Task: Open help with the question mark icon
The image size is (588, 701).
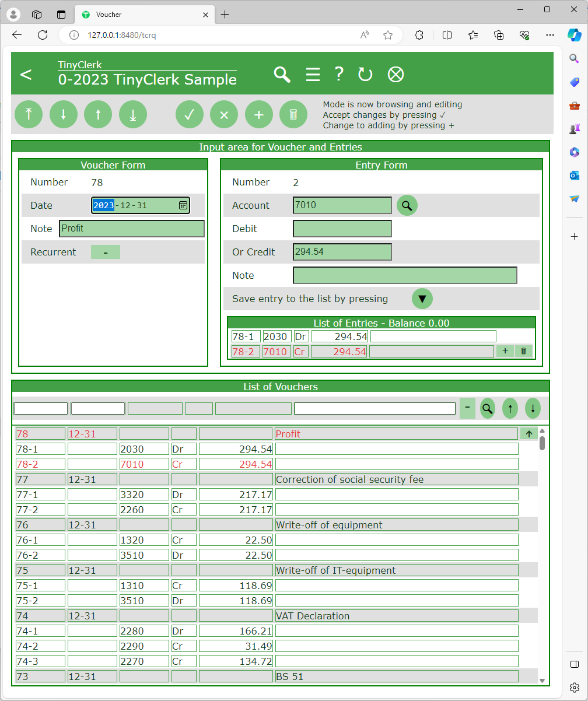Action: (x=339, y=74)
